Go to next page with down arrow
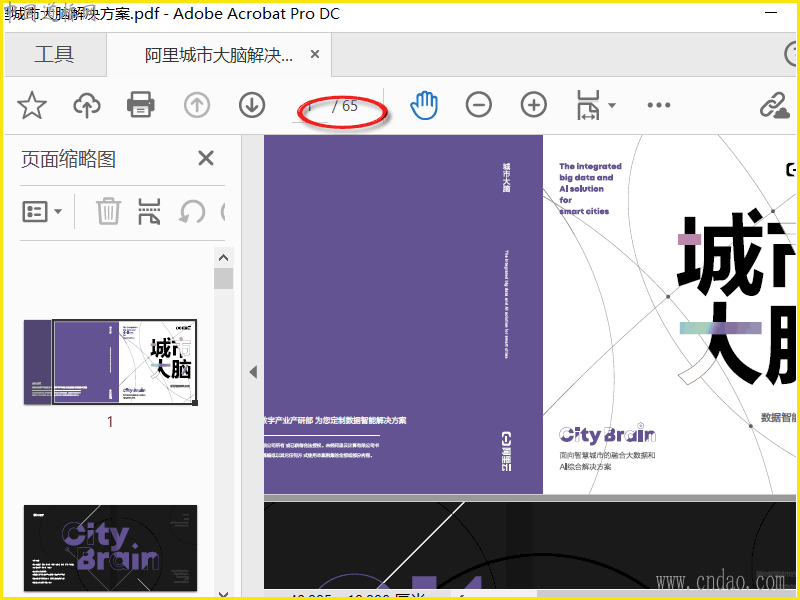 click(x=252, y=105)
